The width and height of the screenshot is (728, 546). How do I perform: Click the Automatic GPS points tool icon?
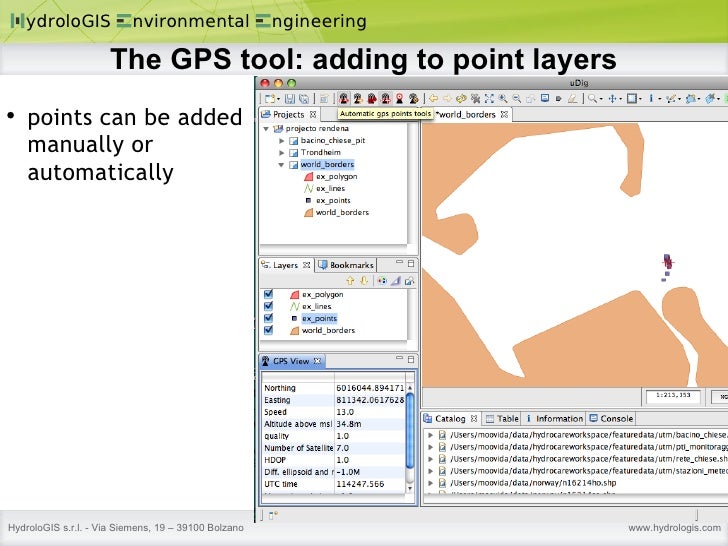[343, 99]
